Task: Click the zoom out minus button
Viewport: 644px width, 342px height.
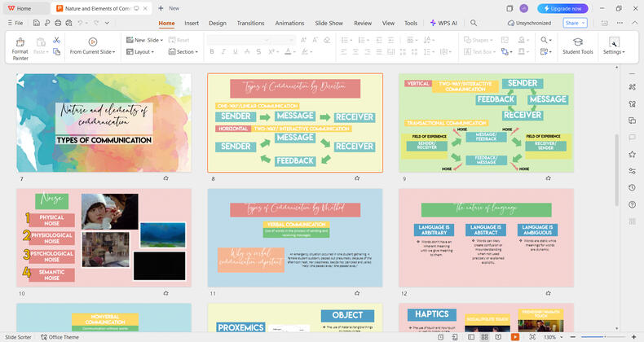Action: (x=573, y=337)
